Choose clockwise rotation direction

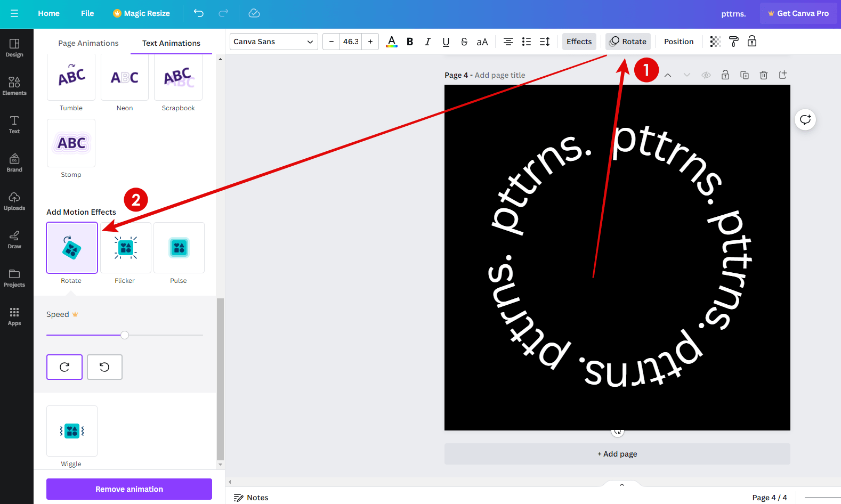(x=64, y=367)
